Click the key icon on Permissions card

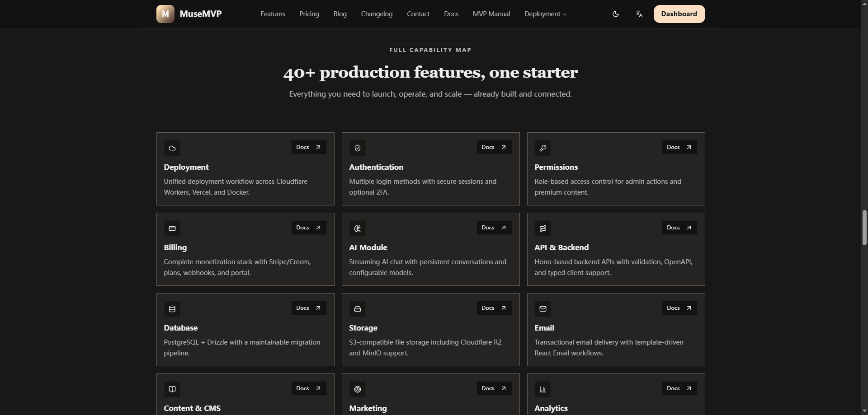[x=542, y=148]
